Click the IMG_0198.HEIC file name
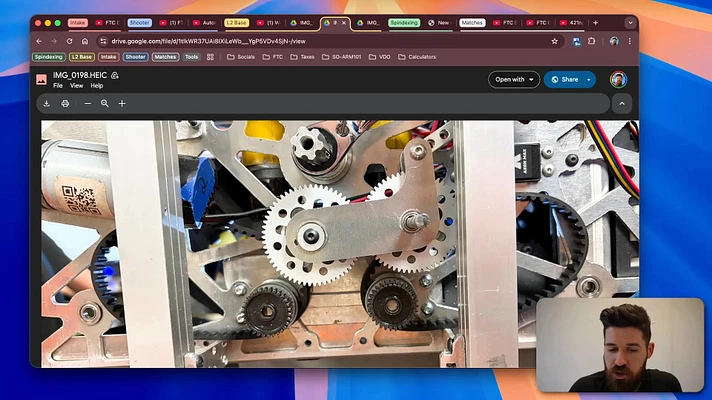 pyautogui.click(x=80, y=75)
